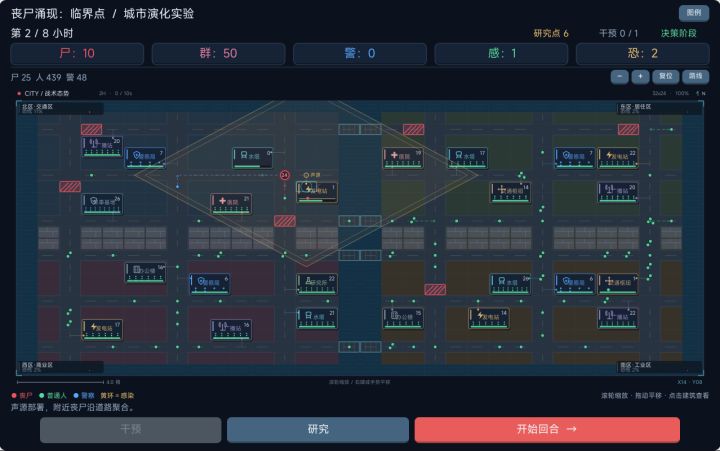
Task: Click the communication station 14 in the industrial zone
Action: 618,284
